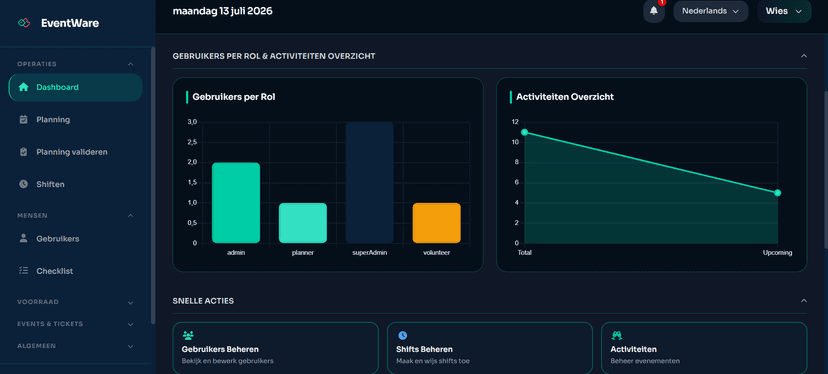Click the Checklist list icon

[23, 270]
